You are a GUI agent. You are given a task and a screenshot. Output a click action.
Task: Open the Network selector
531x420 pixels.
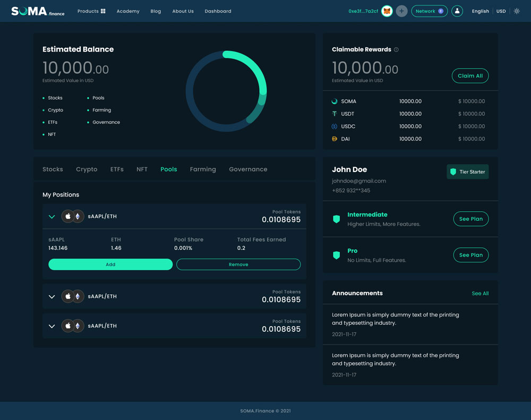(430, 11)
